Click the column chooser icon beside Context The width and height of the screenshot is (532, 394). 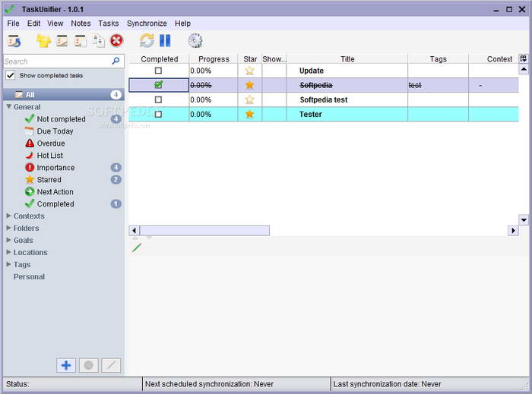click(x=524, y=58)
